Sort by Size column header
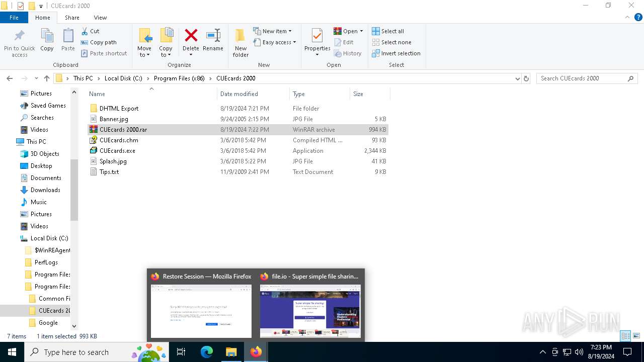This screenshot has height=362, width=644. click(x=370, y=94)
